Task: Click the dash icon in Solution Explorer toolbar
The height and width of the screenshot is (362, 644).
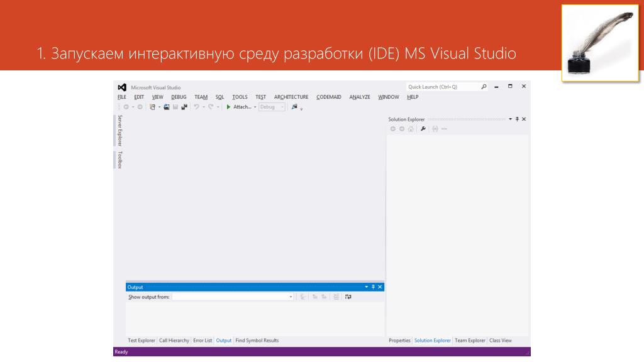Action: pyautogui.click(x=444, y=129)
